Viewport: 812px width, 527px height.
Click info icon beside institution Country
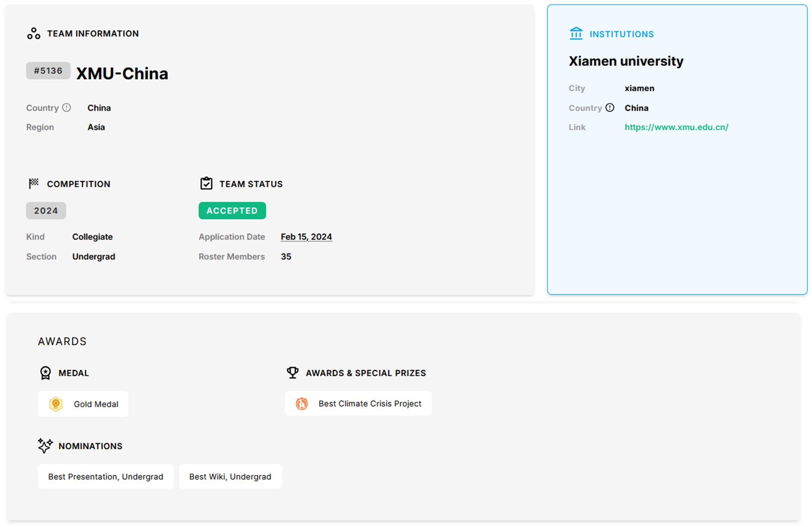(610, 108)
